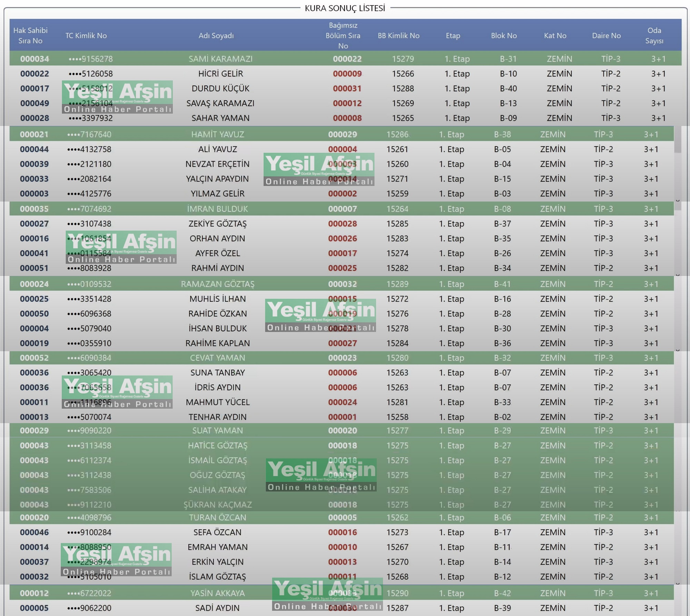Select the name İSLAM GÖZTAŞ
The image size is (690, 616).
point(217,577)
